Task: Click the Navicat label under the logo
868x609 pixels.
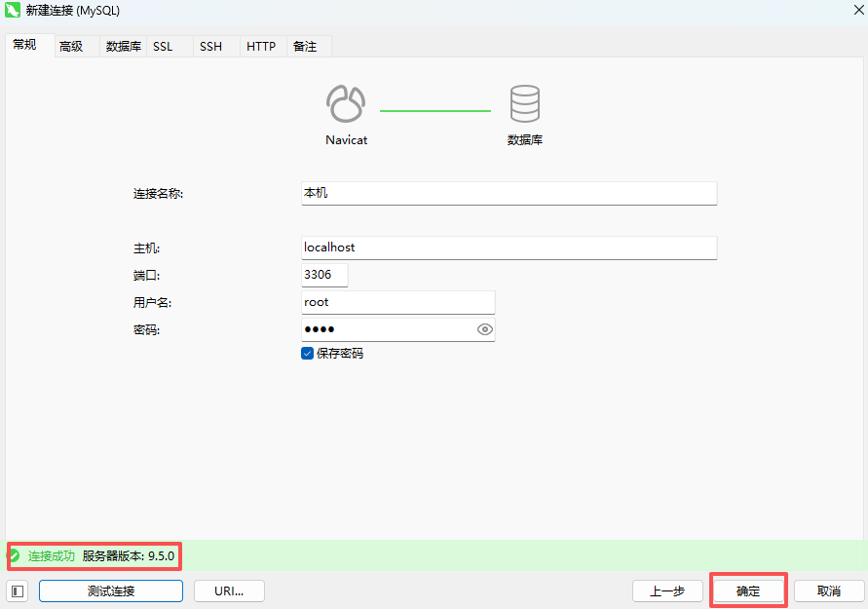Action: [346, 140]
